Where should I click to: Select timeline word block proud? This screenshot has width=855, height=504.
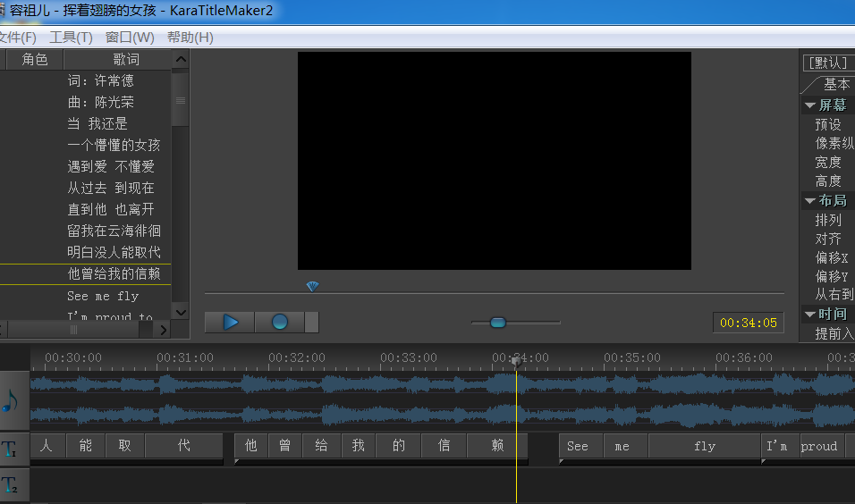(x=822, y=446)
